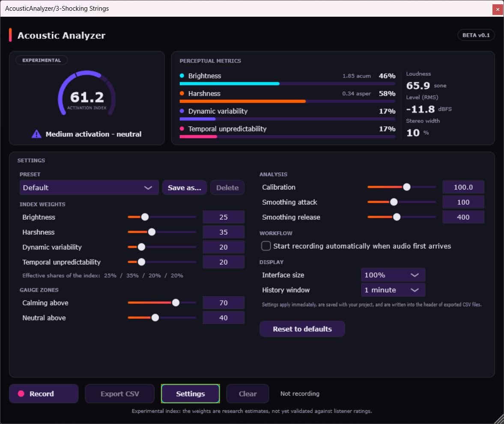Click the window resize grip in the corner

[499, 419]
